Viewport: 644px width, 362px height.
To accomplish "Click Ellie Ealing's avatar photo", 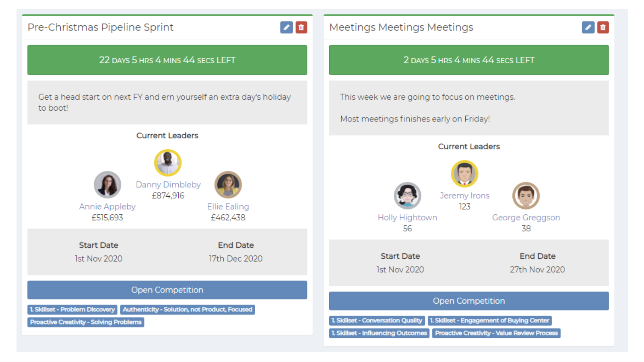I will (x=228, y=185).
